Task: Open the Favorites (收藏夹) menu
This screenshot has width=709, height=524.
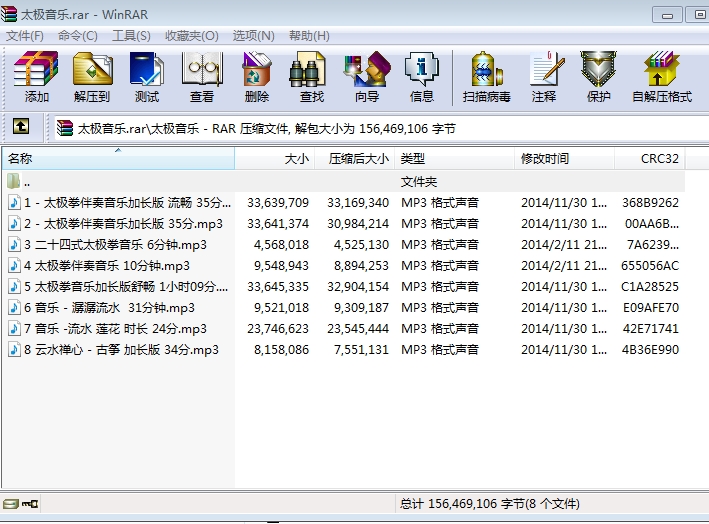Action: click(192, 36)
